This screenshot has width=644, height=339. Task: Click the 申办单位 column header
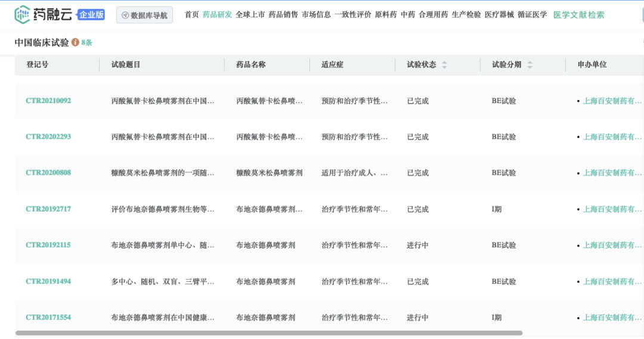[x=592, y=64]
